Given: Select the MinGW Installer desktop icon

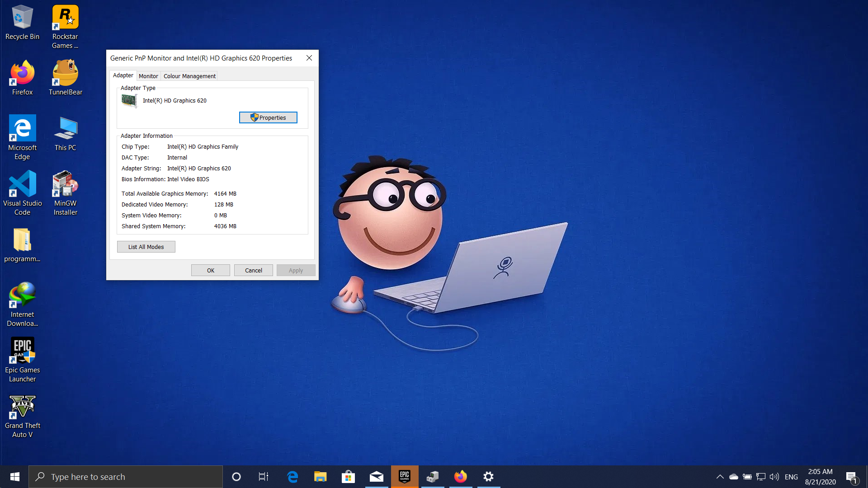Looking at the screenshot, I should point(65,185).
